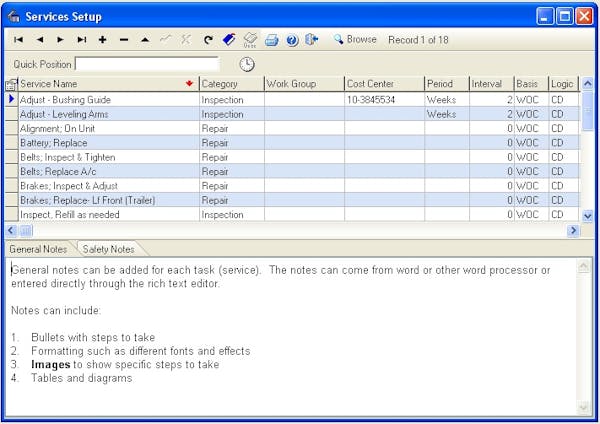Add a new service record

coord(103,40)
